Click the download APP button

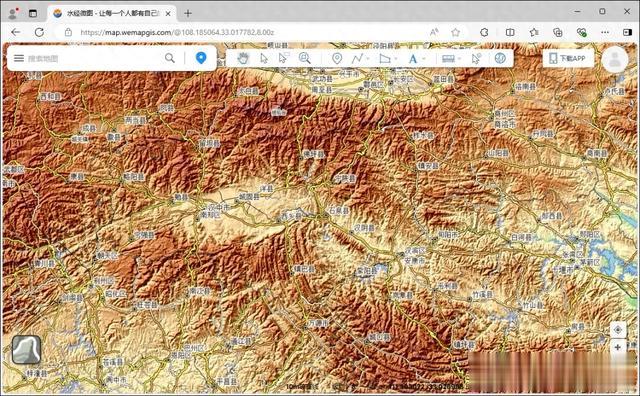(x=568, y=58)
